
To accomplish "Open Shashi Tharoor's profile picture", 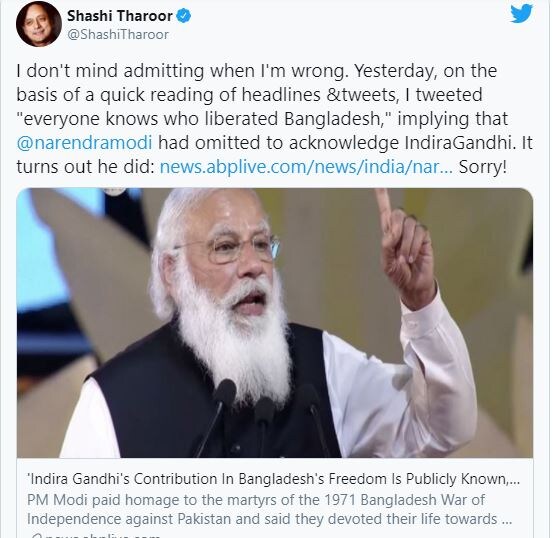I will (x=39, y=25).
